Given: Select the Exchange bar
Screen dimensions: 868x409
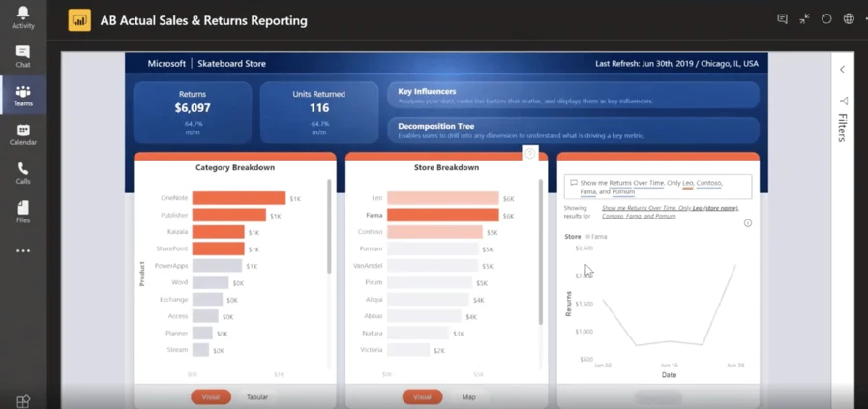Looking at the screenshot, I should coord(207,300).
